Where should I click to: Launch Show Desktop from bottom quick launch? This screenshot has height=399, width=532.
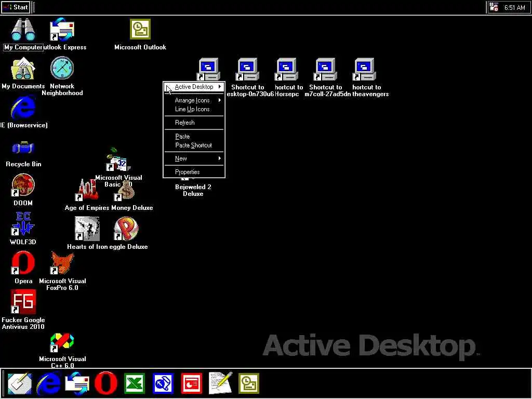point(20,383)
